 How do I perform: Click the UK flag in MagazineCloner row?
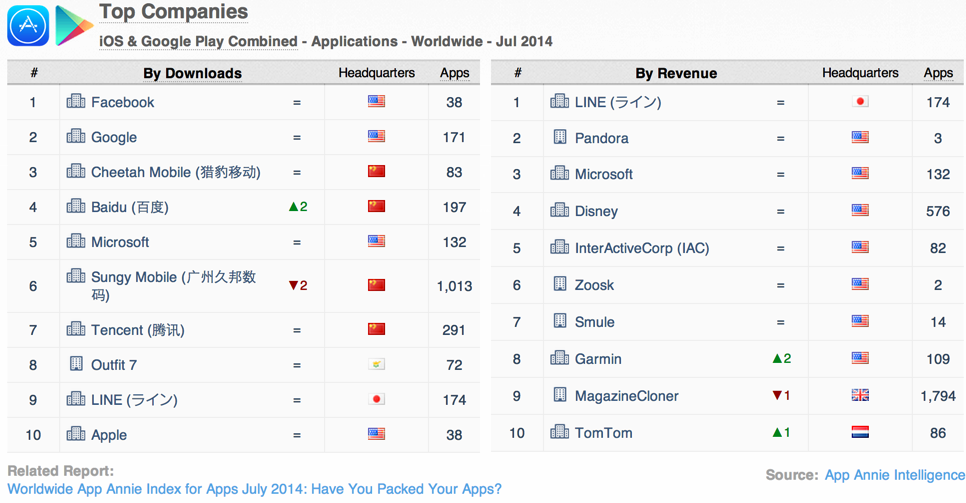coord(860,395)
